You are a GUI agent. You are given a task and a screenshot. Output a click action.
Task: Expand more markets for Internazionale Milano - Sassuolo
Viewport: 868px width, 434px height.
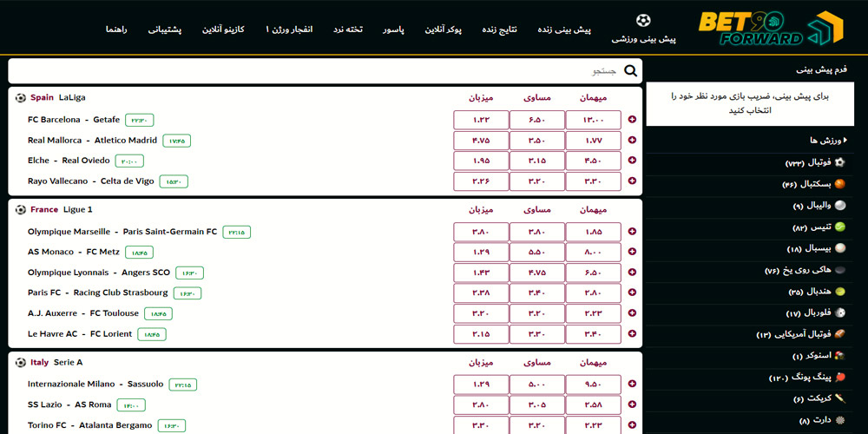click(632, 385)
